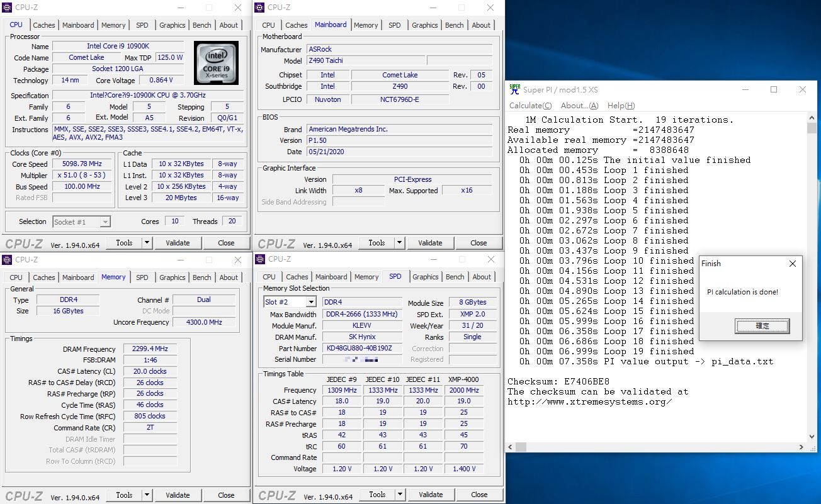Click the Core Voltage value 0.864 V
The width and height of the screenshot is (821, 504).
pos(161,81)
